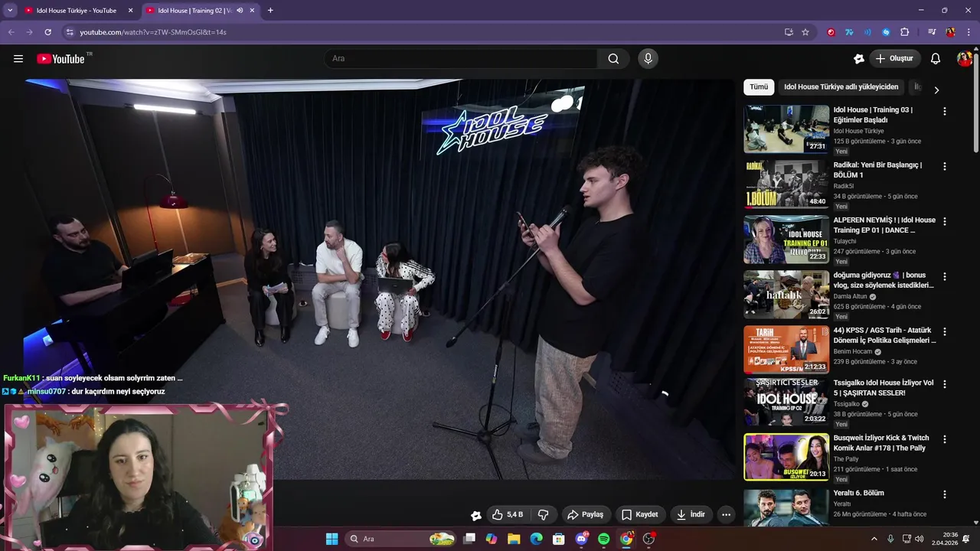This screenshot has width=980, height=551.
Task: Open the tab search dropdown arrow
Action: [x=10, y=11]
